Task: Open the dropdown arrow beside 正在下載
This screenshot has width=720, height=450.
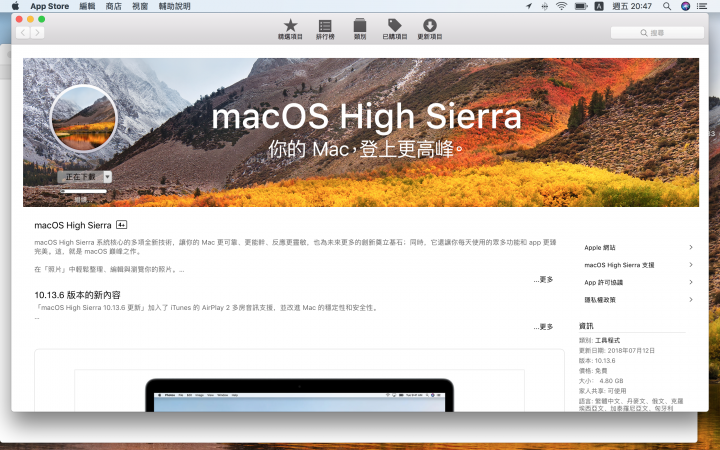Action: [x=107, y=177]
